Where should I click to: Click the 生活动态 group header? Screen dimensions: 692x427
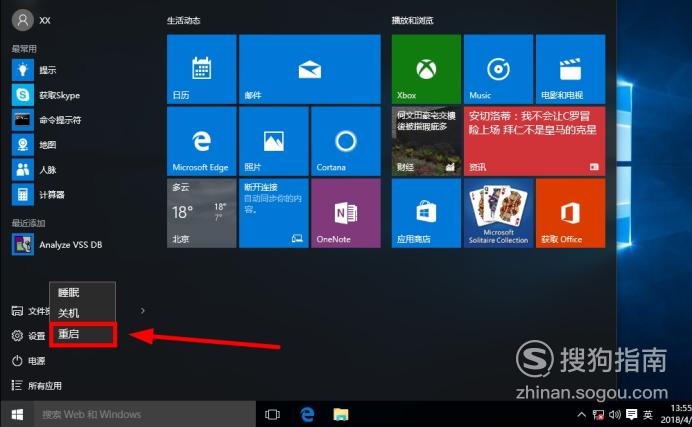184,20
